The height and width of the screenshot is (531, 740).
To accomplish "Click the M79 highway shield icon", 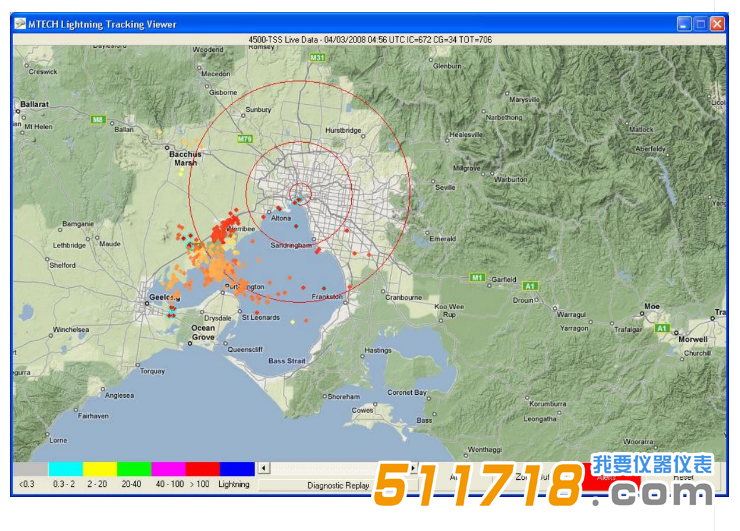I will pos(245,139).
